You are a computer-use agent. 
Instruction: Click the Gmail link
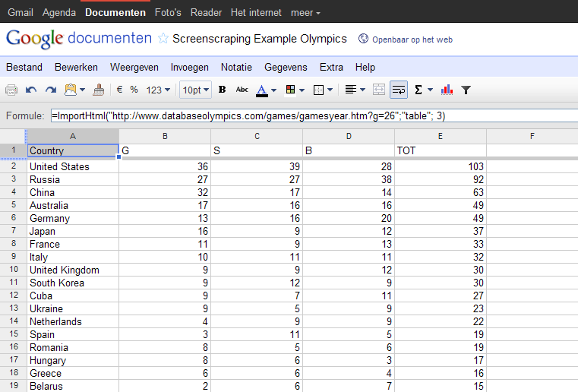21,13
